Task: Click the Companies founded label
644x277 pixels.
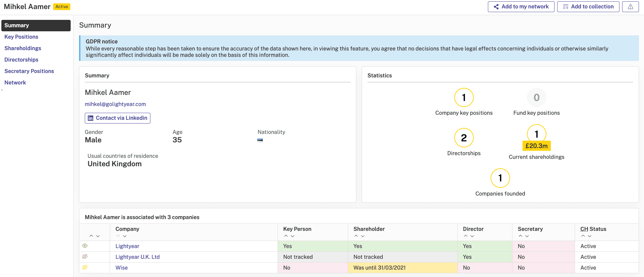Action: (500, 194)
